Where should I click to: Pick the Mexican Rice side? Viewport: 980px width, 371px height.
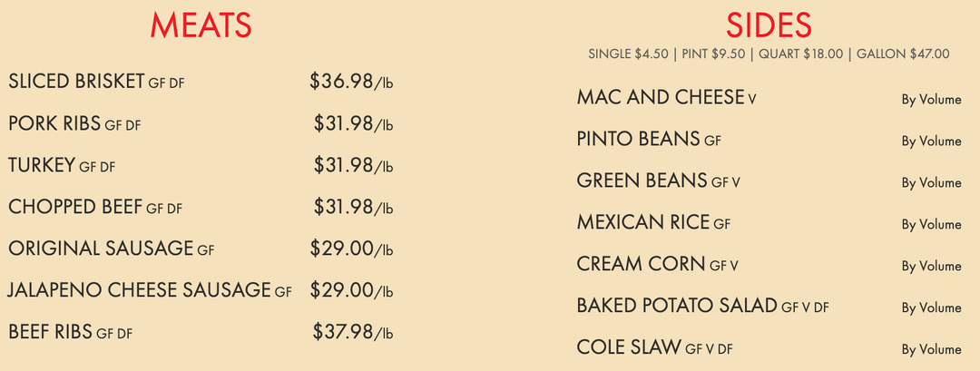[x=644, y=222]
